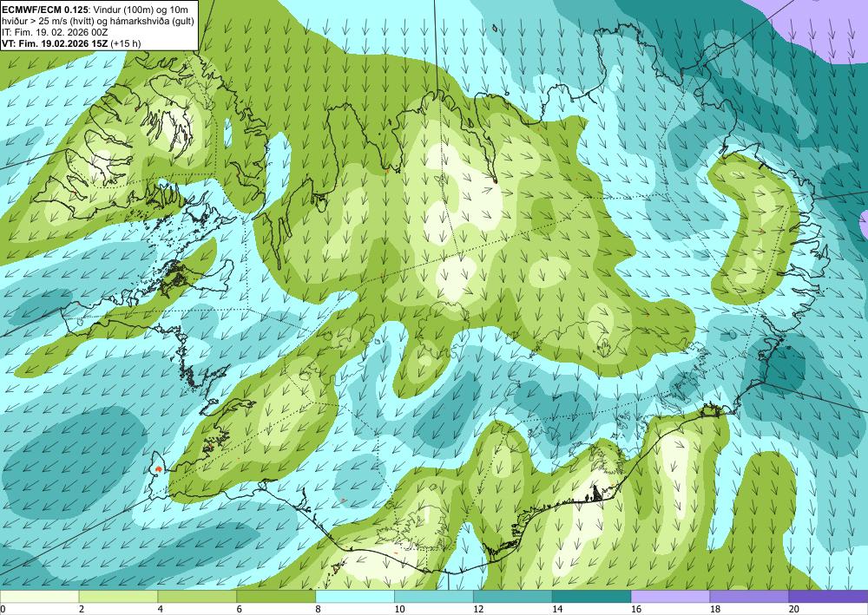
Task: Select the legend scale label '4'
Action: [161, 609]
